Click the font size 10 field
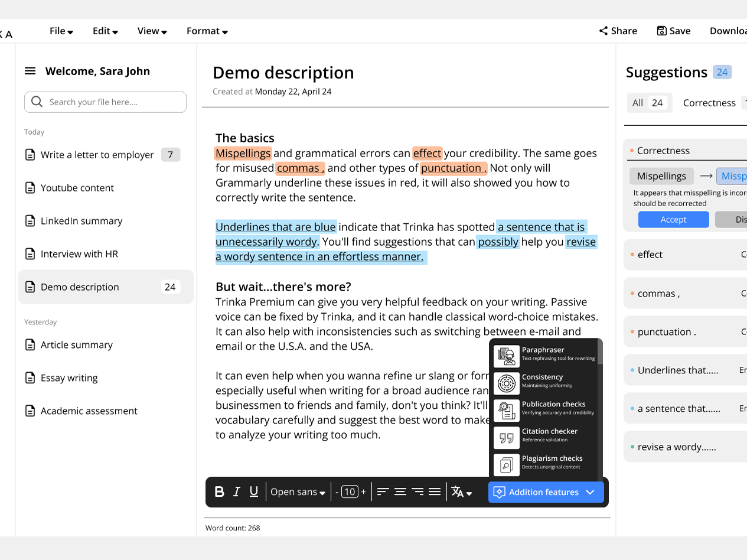 (x=350, y=492)
